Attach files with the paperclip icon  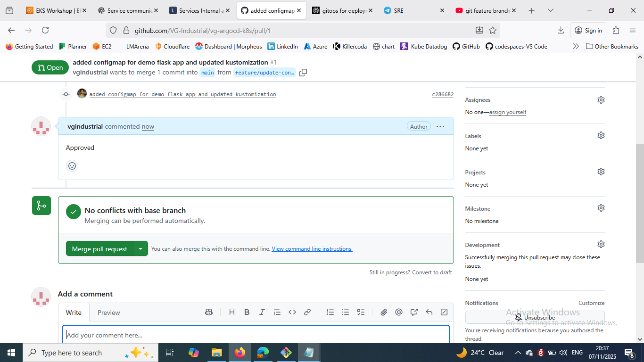[x=384, y=312]
